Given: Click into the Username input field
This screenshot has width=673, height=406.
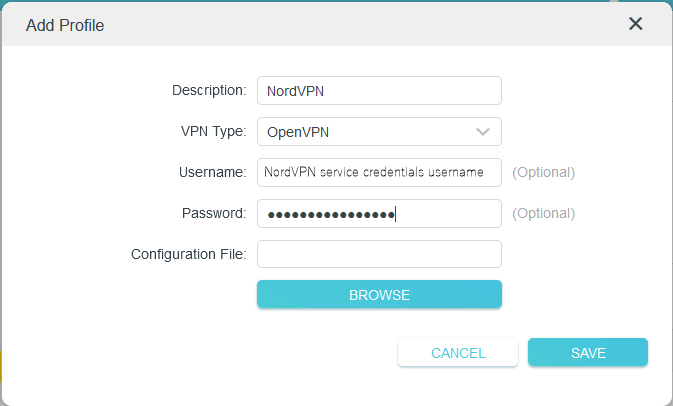Looking at the screenshot, I should tap(378, 172).
